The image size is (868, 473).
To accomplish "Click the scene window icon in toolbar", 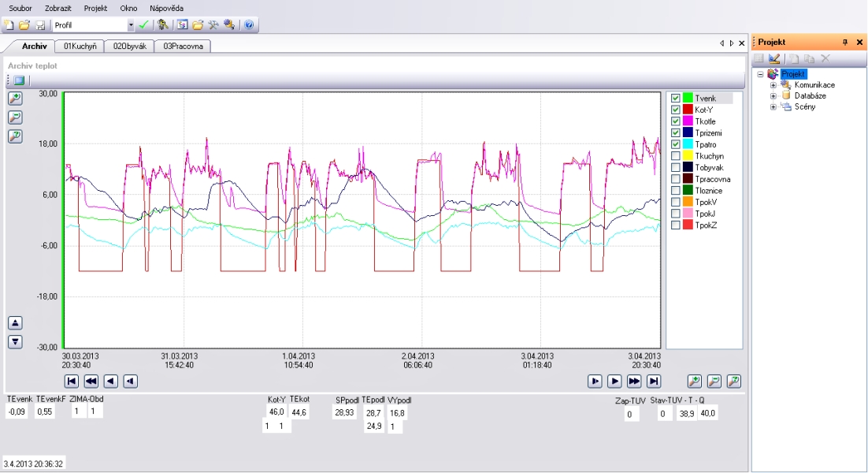I will pos(182,25).
